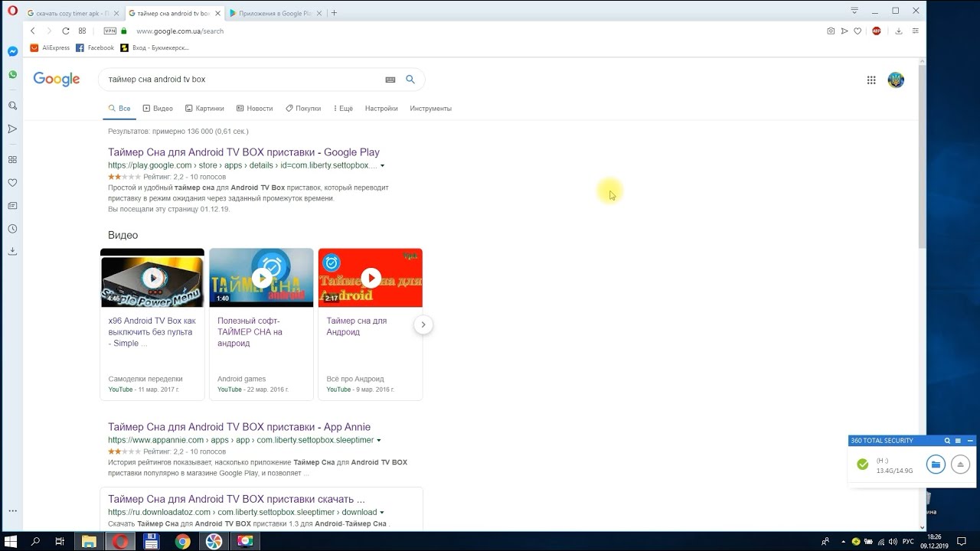Open the App Annie result link
Viewport: 980px width, 551px height.
click(239, 427)
